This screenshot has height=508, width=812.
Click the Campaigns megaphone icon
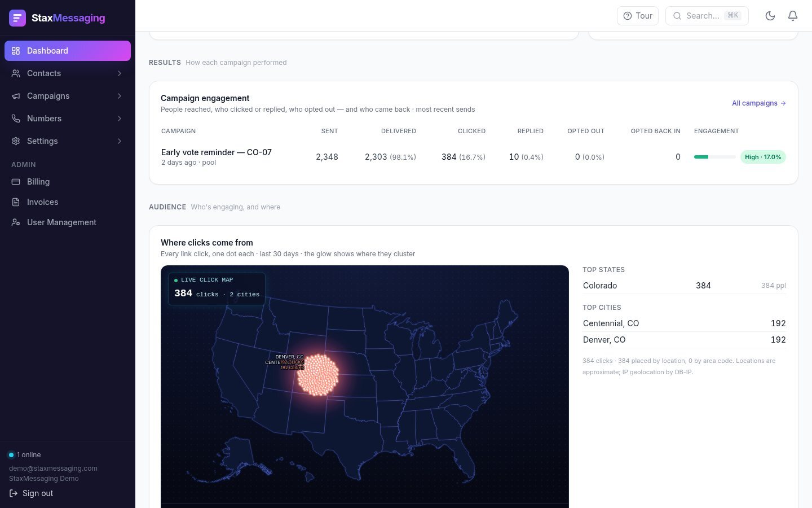pyautogui.click(x=16, y=96)
